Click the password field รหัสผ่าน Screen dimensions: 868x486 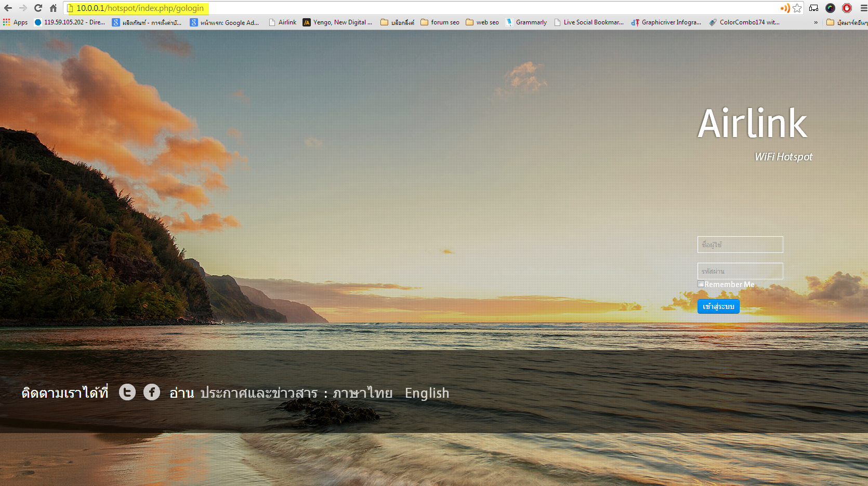click(740, 271)
